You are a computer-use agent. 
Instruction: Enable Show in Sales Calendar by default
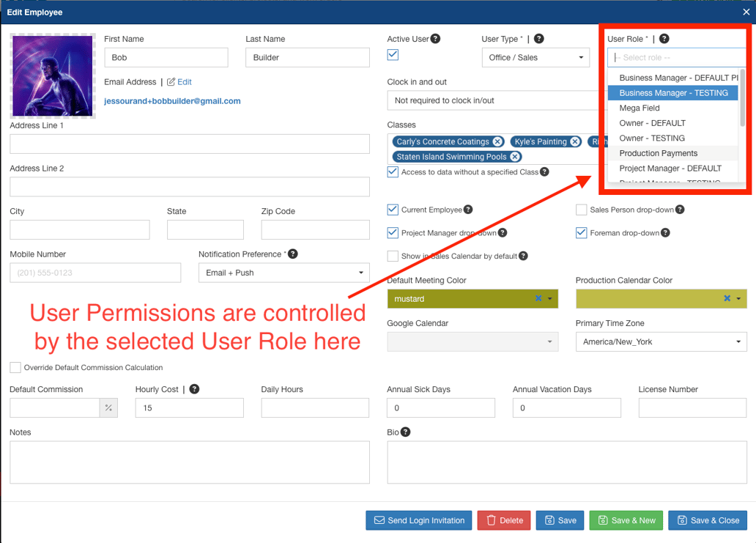point(393,256)
